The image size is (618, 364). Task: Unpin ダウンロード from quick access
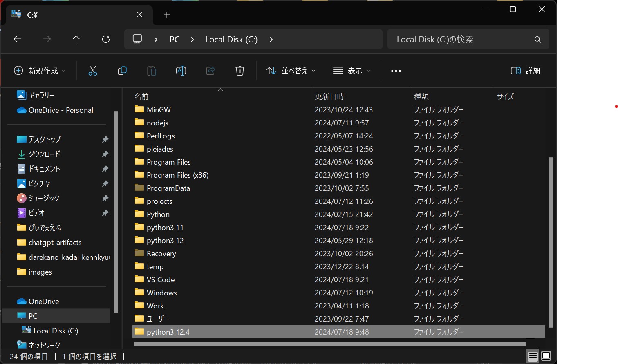point(105,154)
